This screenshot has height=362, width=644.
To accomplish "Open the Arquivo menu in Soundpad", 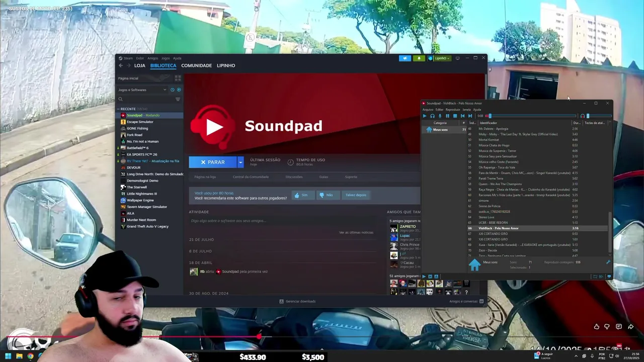I will pyautogui.click(x=428, y=110).
